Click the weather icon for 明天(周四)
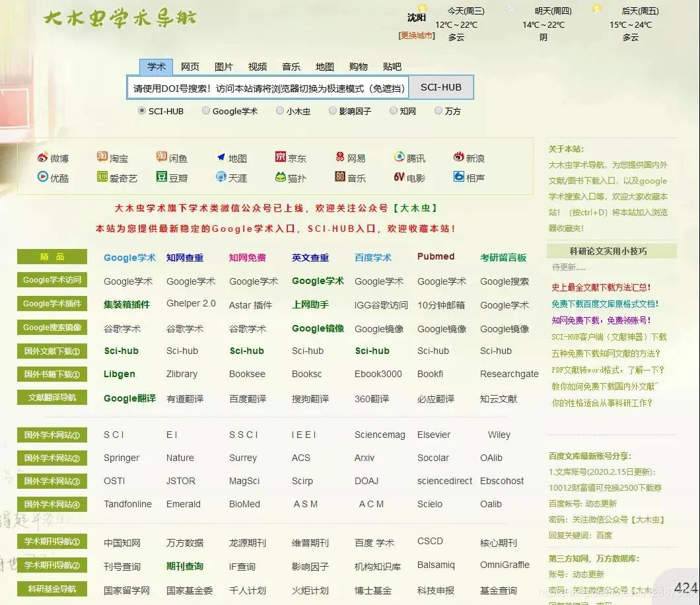The height and width of the screenshot is (605, 700). (510, 9)
